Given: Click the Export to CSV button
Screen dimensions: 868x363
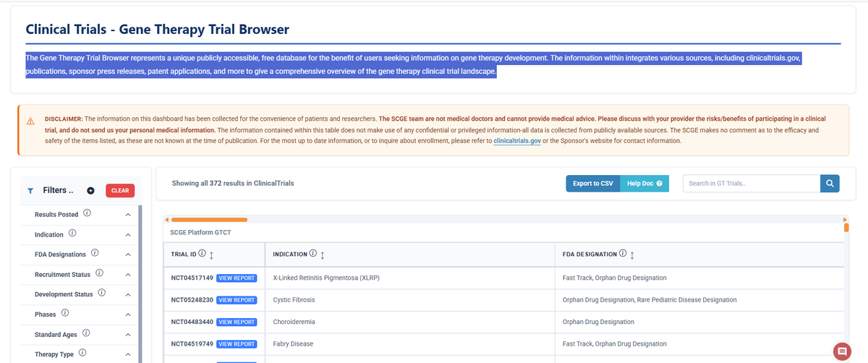Looking at the screenshot, I should tap(592, 184).
